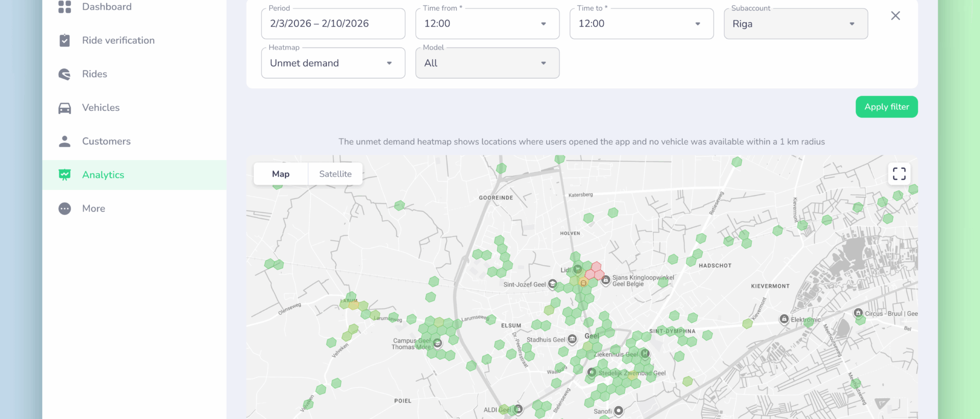The width and height of the screenshot is (980, 419).
Task: Expand the Model dropdown set to All
Action: (x=487, y=63)
